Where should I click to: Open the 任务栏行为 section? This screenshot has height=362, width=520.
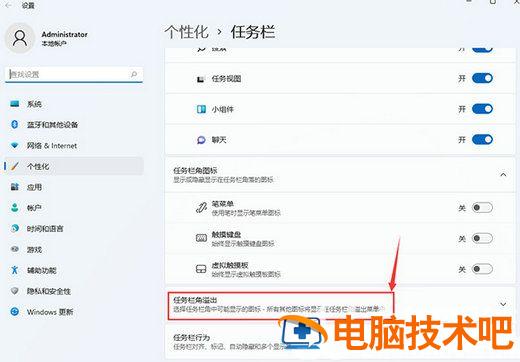(340, 342)
